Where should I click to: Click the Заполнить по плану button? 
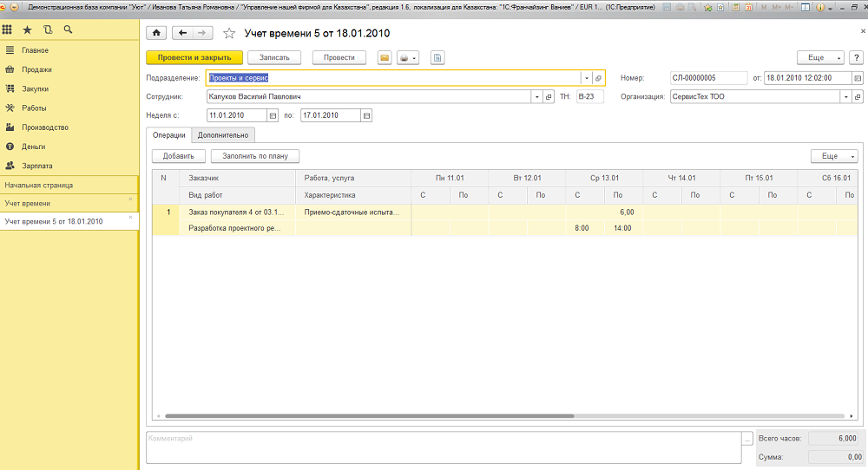(x=255, y=156)
